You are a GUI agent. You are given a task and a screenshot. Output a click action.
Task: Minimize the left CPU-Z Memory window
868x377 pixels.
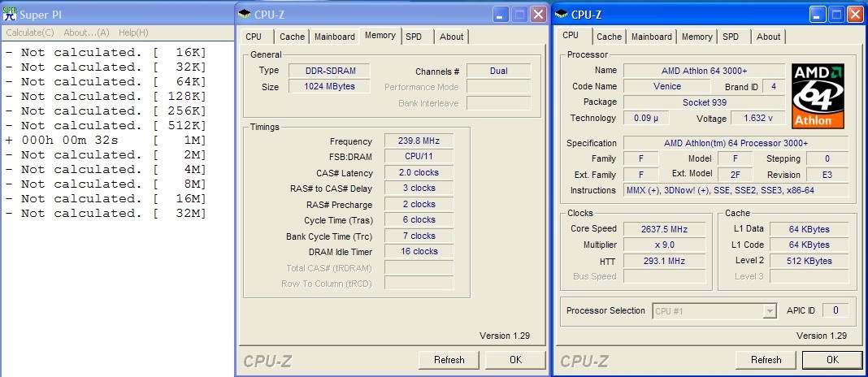501,15
